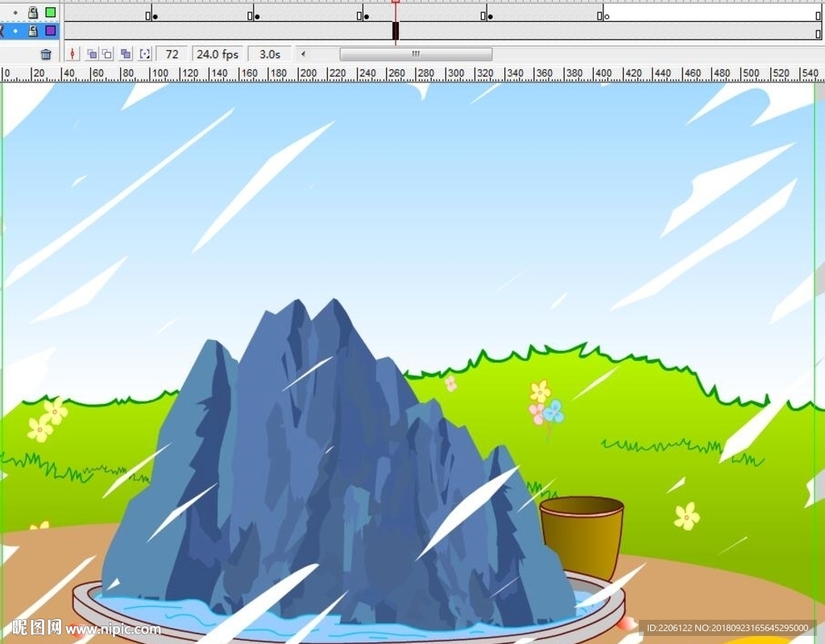
Task: Toggle visibility dot of the top layer
Action: pos(15,13)
